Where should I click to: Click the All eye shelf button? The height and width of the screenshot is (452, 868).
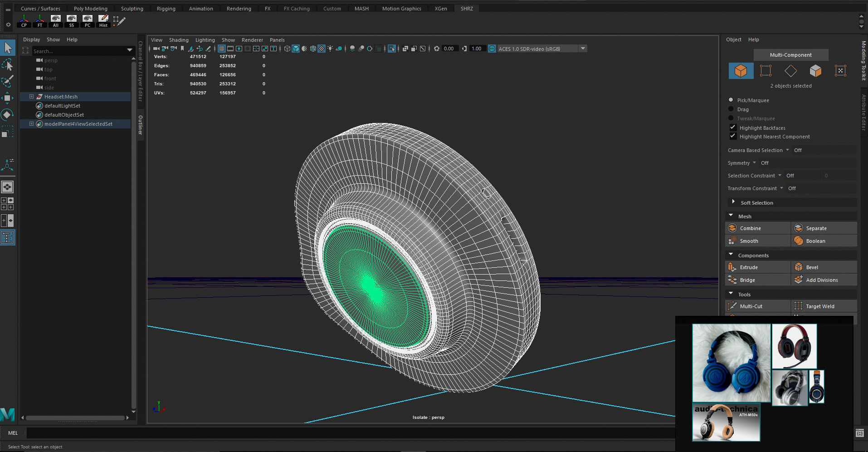point(56,21)
